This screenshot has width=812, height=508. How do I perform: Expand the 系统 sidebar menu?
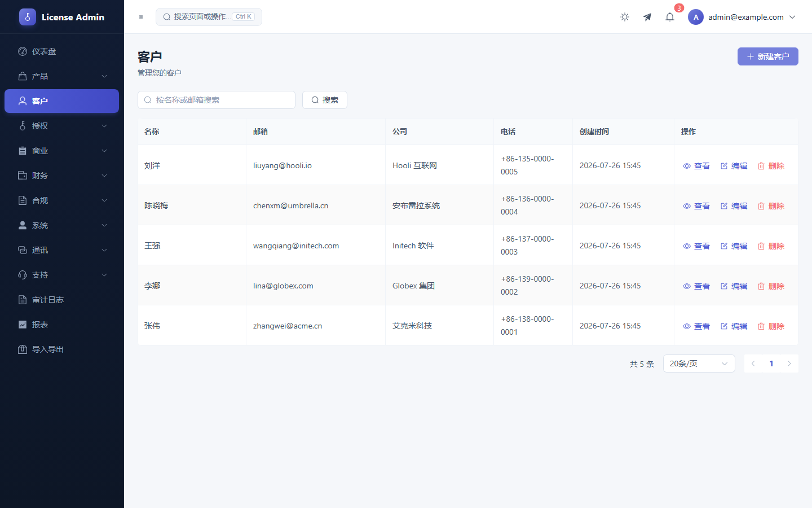[62, 225]
